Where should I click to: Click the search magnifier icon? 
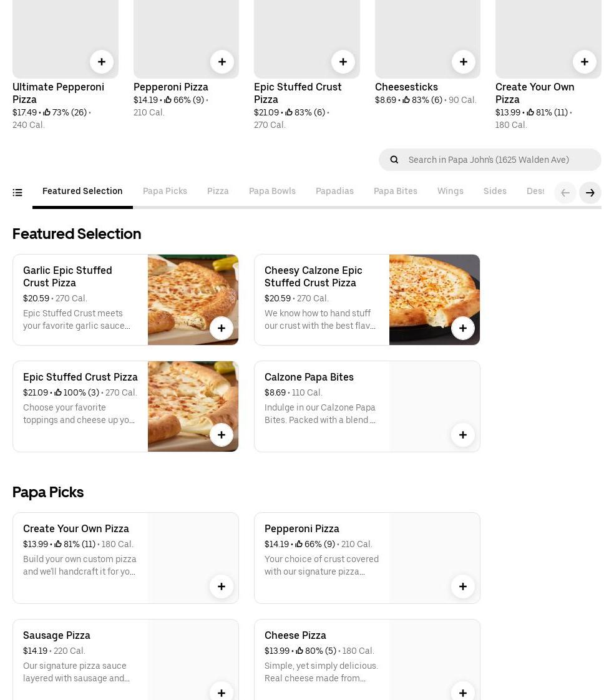click(x=394, y=160)
